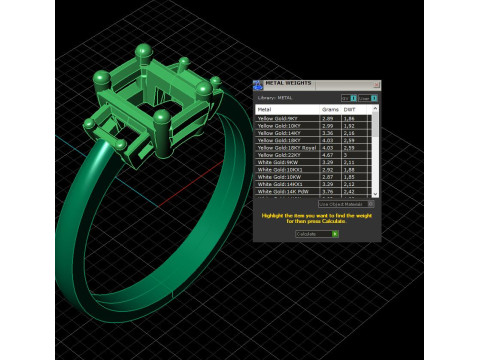The height and width of the screenshot is (360, 480).
Task: Select the Yellow Gold:14KY row
Action: click(313, 133)
